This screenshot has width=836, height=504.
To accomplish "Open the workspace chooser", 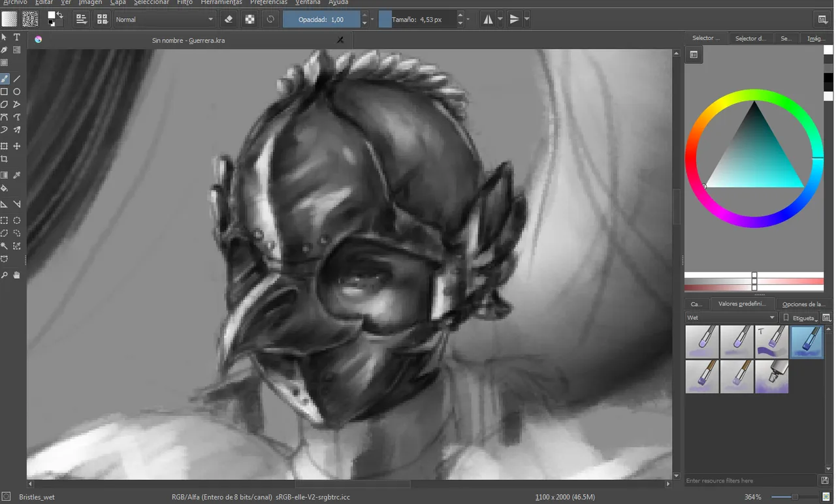I will point(822,20).
